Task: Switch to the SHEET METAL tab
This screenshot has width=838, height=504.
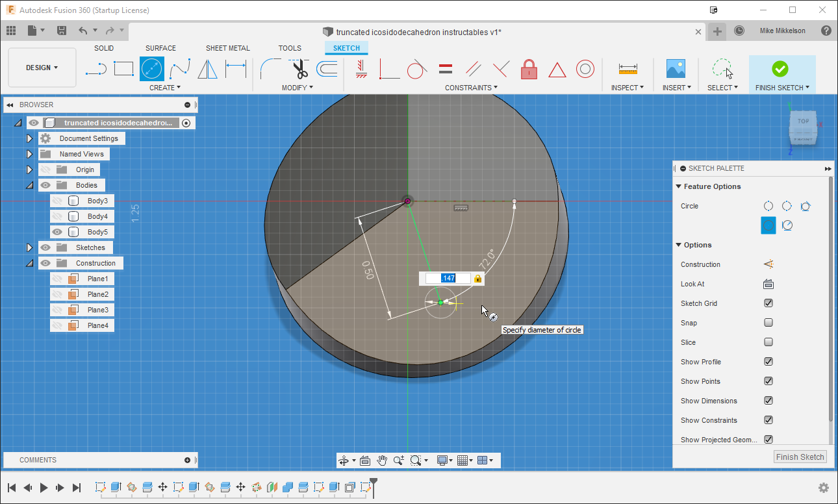Action: point(228,47)
